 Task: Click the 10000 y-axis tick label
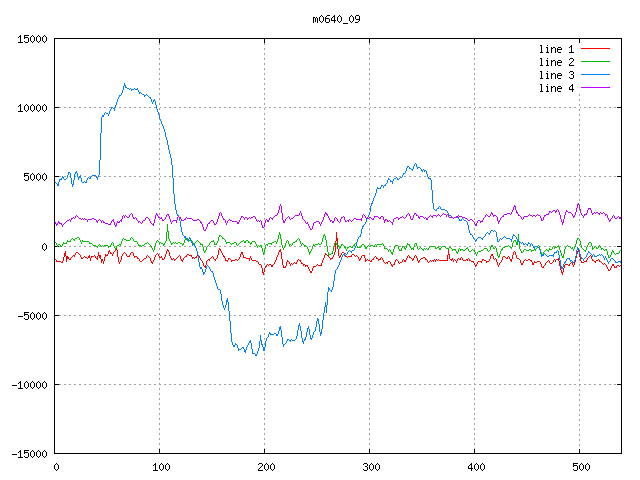30,108
